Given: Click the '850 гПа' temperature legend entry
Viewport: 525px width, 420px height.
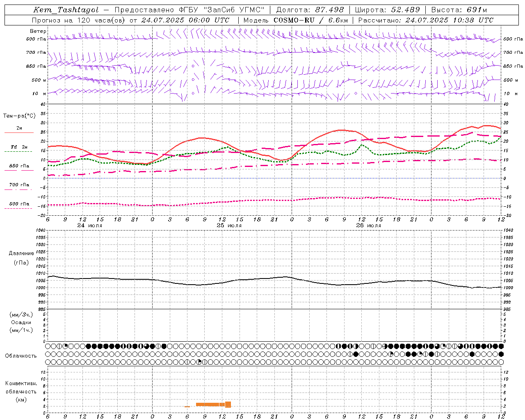Looking at the screenshot, I should pos(19,166).
